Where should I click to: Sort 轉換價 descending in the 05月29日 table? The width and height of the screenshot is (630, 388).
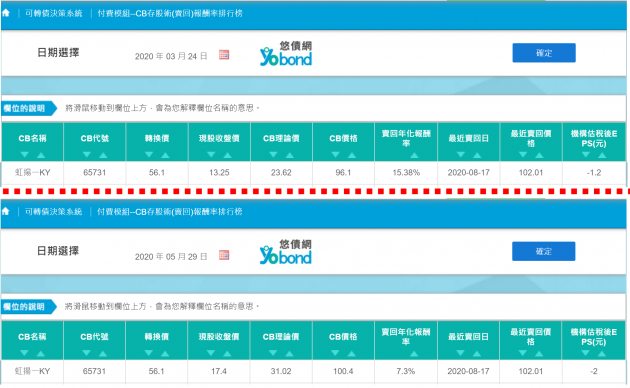(x=149, y=353)
